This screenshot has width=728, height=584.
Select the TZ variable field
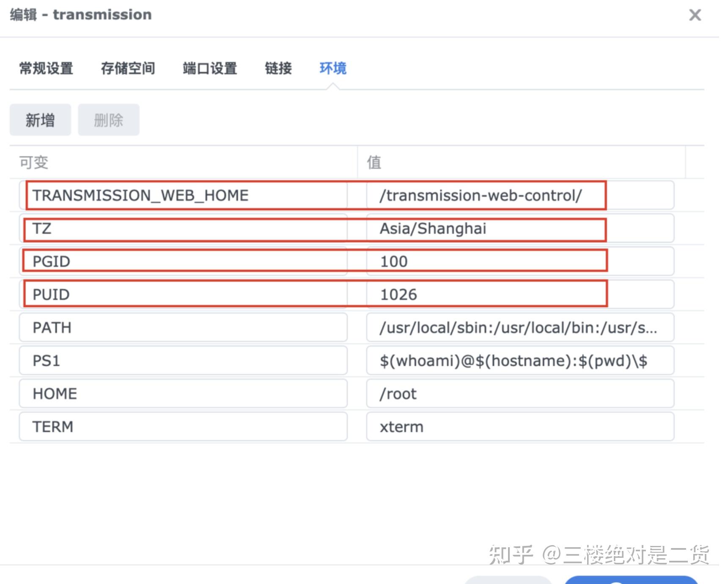click(x=184, y=228)
